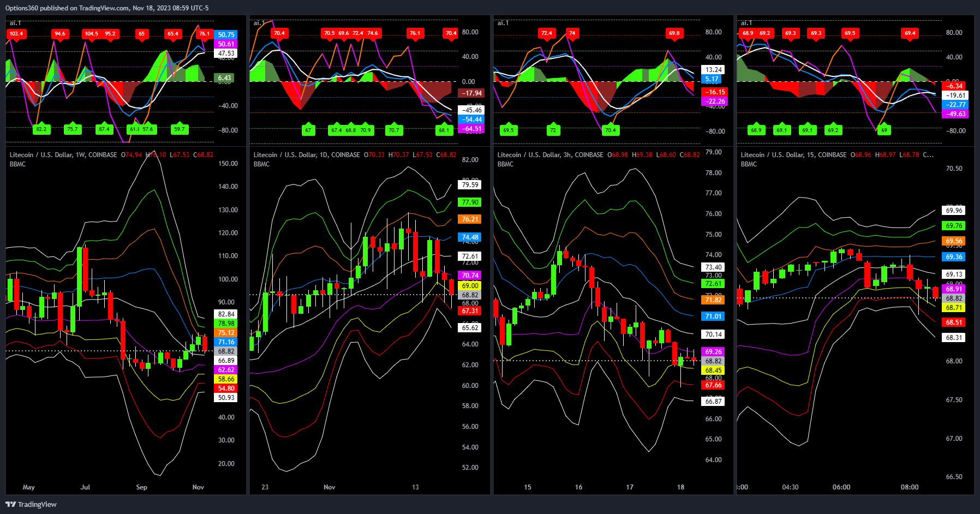The image size is (980, 514).
Task: Click the Options360 published on TradingView.com header
Action: (x=107, y=8)
